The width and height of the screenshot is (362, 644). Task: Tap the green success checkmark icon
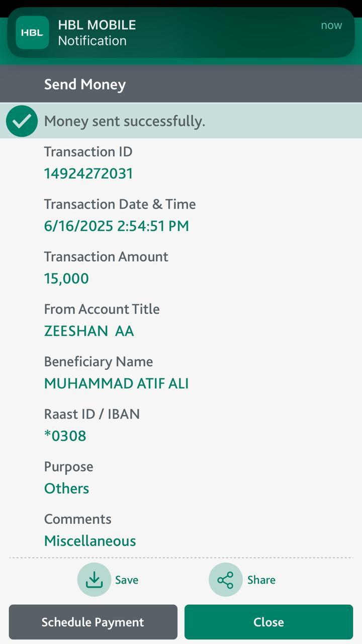click(x=22, y=121)
